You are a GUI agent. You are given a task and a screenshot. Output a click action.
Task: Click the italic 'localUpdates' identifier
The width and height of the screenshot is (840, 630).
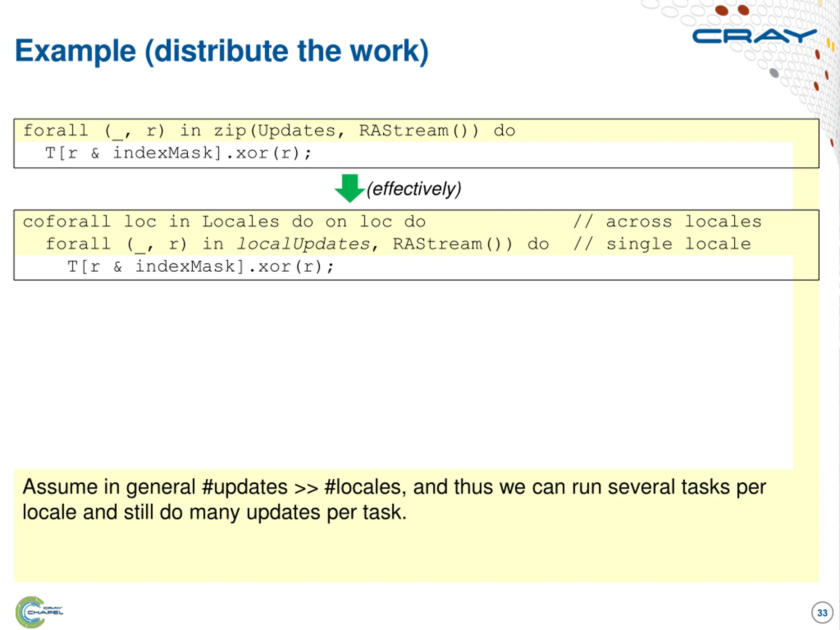coord(303,244)
